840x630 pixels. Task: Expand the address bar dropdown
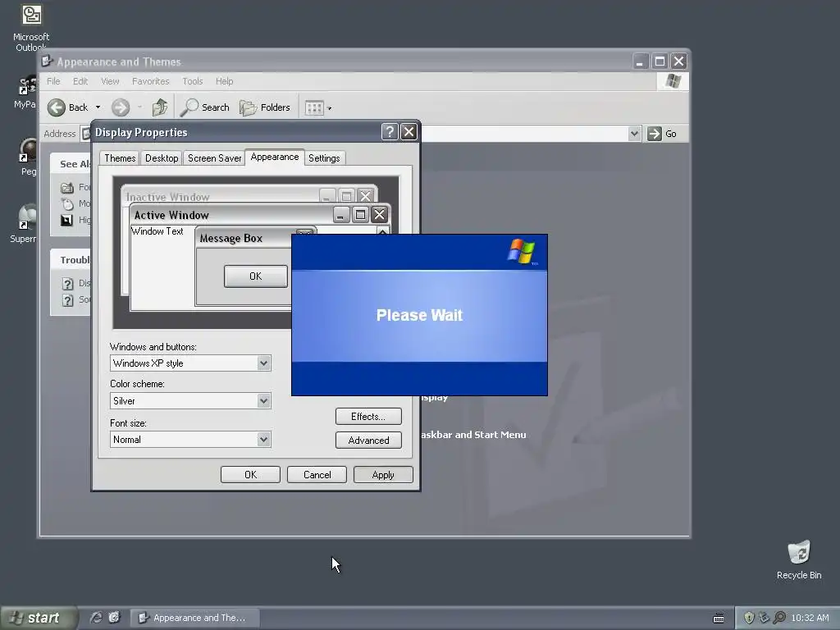tap(634, 134)
